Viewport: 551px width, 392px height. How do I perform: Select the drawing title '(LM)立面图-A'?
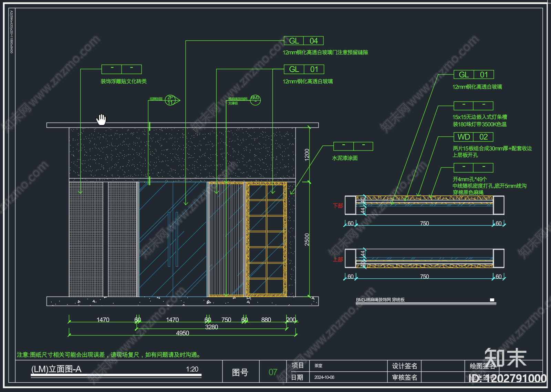[56, 369]
